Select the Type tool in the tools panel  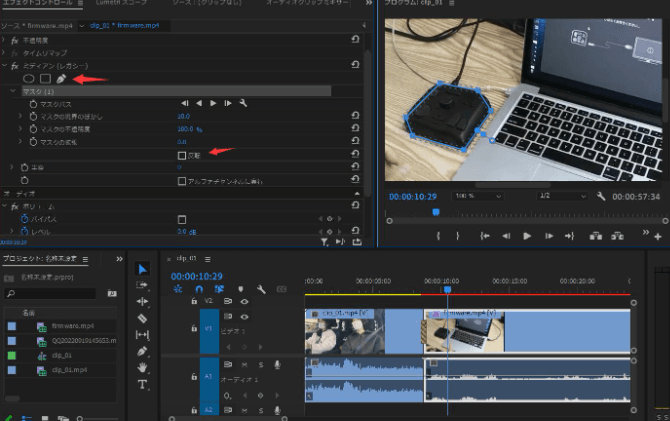click(x=142, y=384)
